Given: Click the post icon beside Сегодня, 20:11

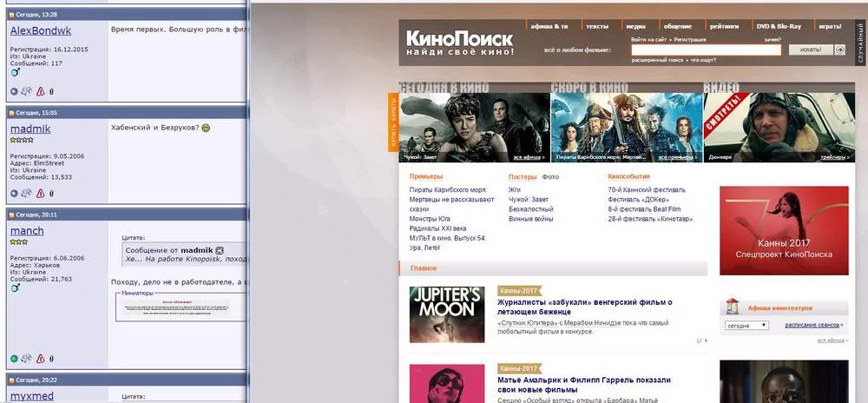Looking at the screenshot, I should click(11, 215).
